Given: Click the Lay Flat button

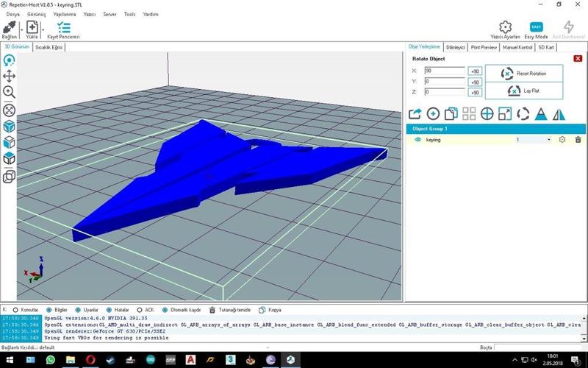Looking at the screenshot, I should click(524, 91).
